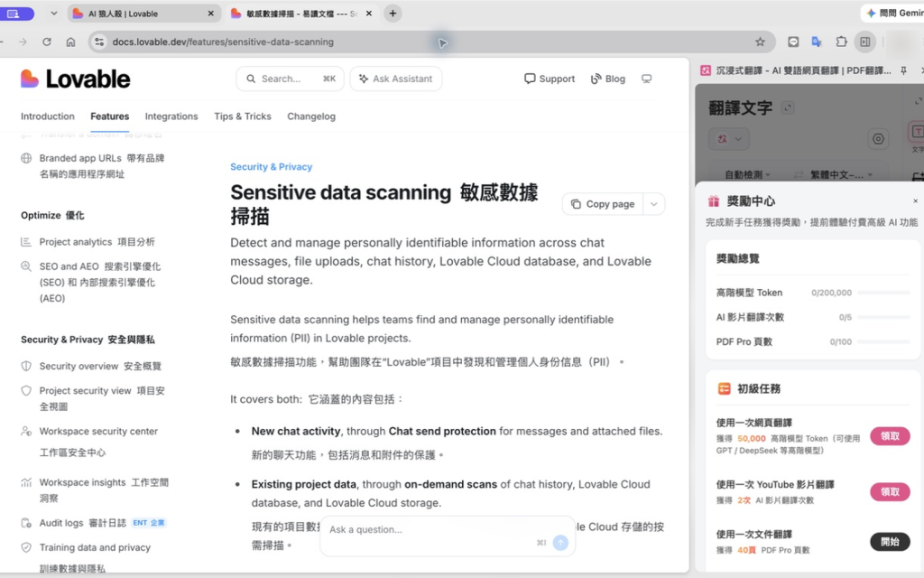The width and height of the screenshot is (924, 578).
Task: Open a new browser tab
Action: [x=393, y=13]
